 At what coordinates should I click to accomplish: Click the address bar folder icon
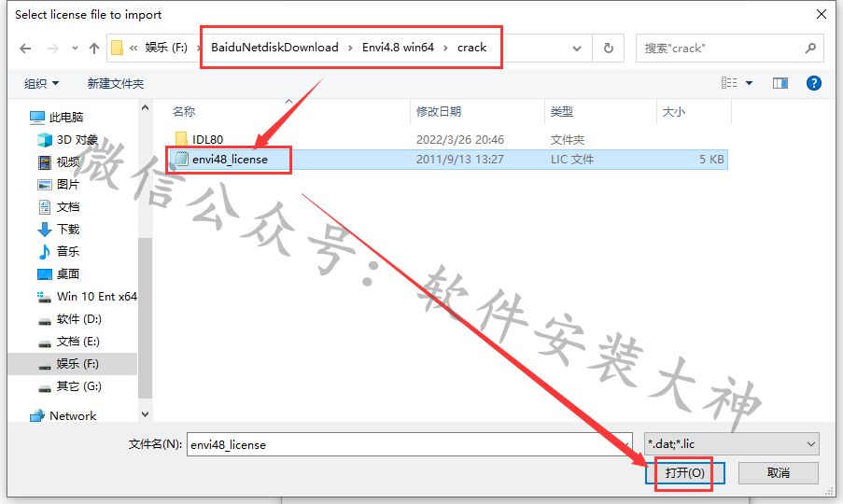click(117, 48)
